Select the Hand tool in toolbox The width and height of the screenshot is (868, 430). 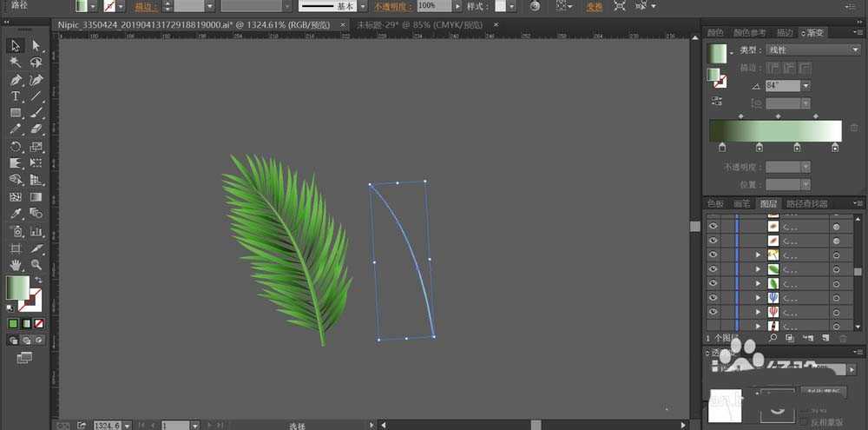tap(16, 264)
